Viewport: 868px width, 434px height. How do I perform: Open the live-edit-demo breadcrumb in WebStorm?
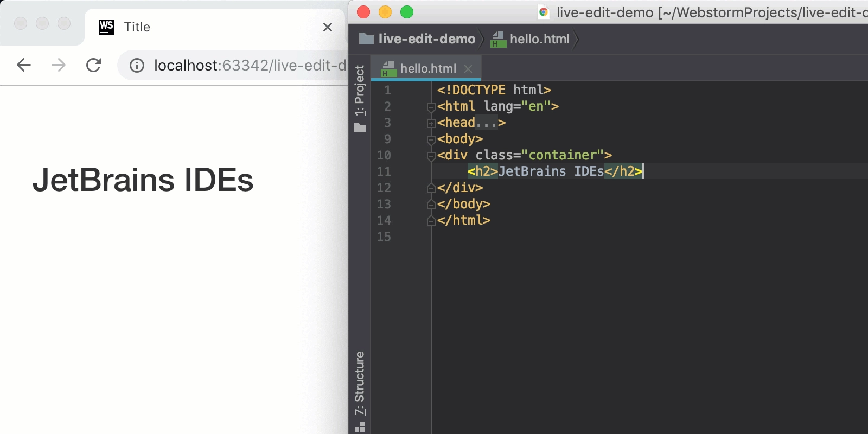click(x=417, y=39)
